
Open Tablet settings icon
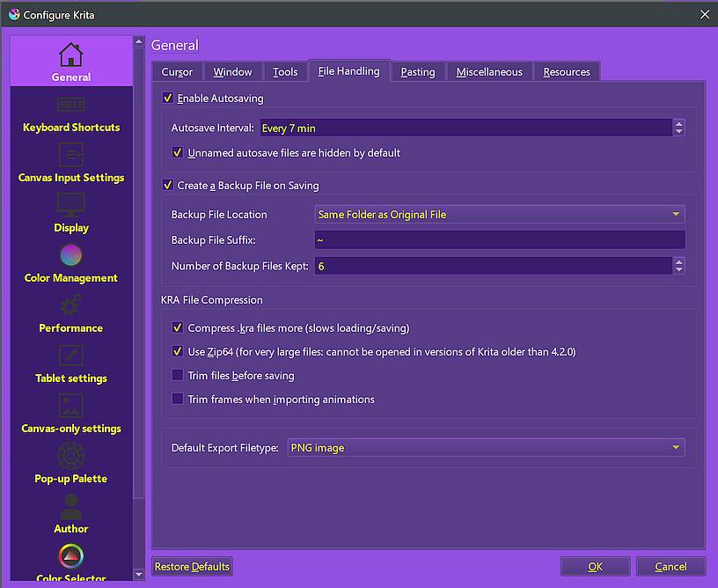point(71,356)
